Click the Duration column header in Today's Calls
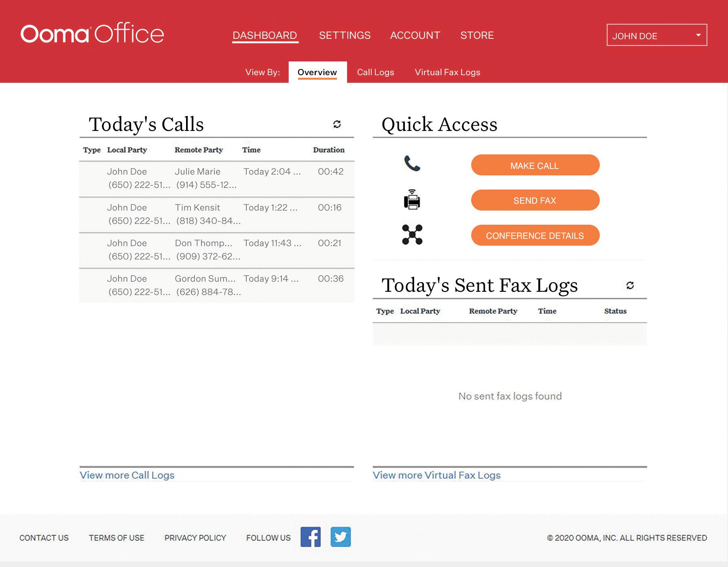Screen dimensions: 728x567 tap(329, 150)
